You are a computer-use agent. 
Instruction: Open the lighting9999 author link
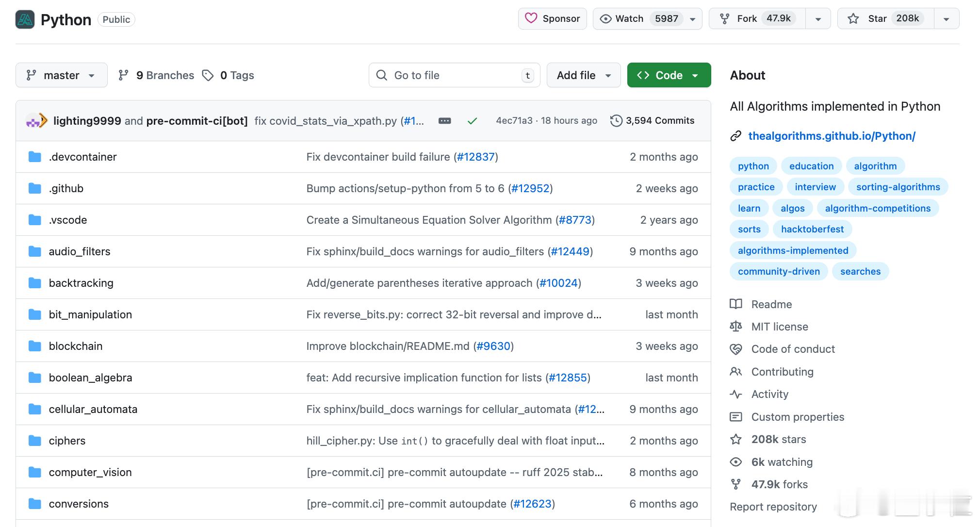[x=87, y=121]
